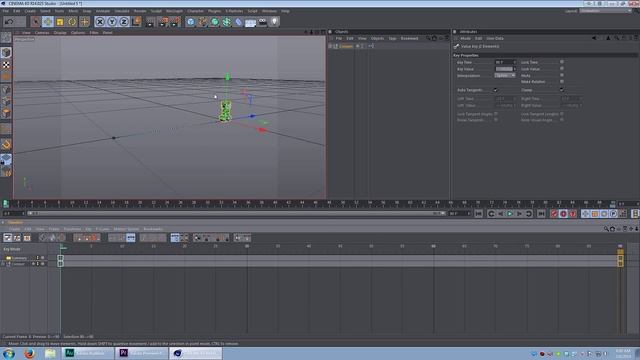
Task: Open the green generator objects icon
Action: tap(215, 22)
